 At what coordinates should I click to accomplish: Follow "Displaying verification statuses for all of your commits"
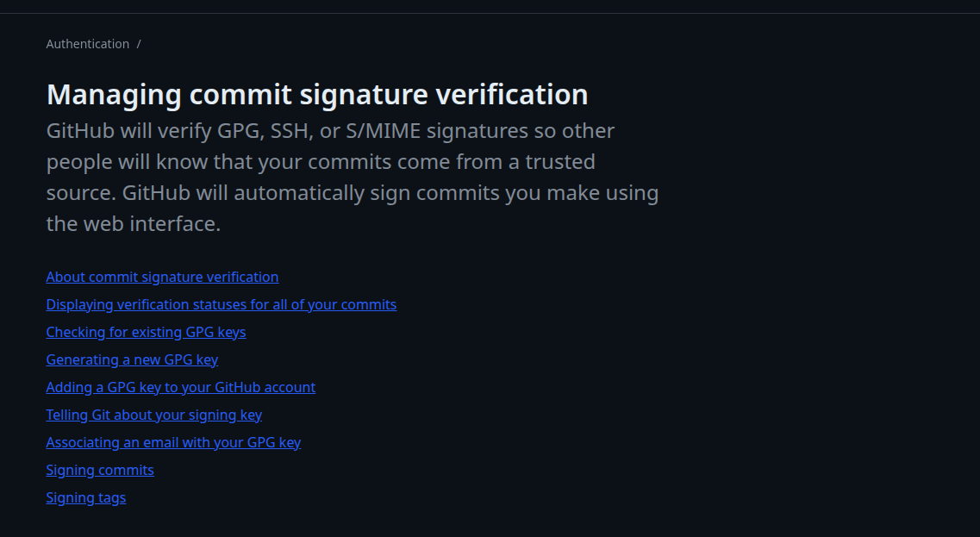[222, 304]
